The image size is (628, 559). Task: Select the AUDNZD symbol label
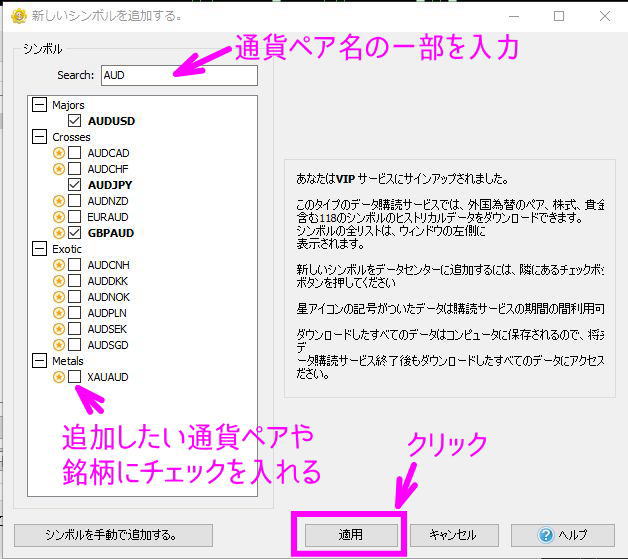[x=108, y=201]
